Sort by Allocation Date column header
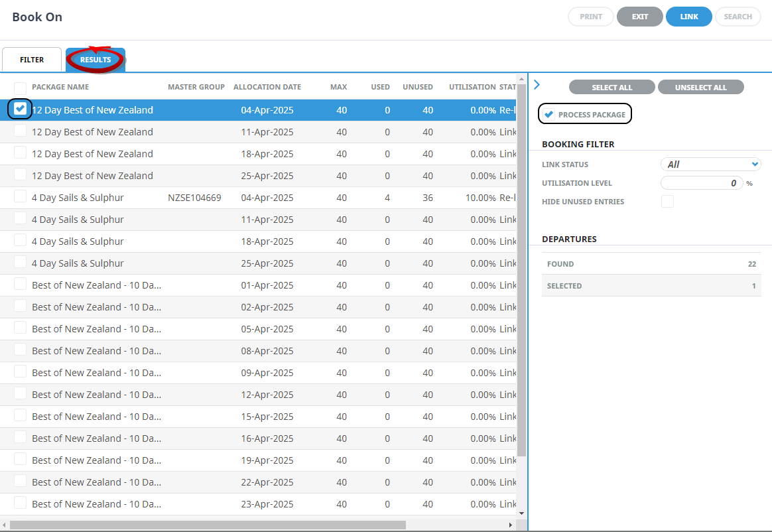 click(267, 87)
